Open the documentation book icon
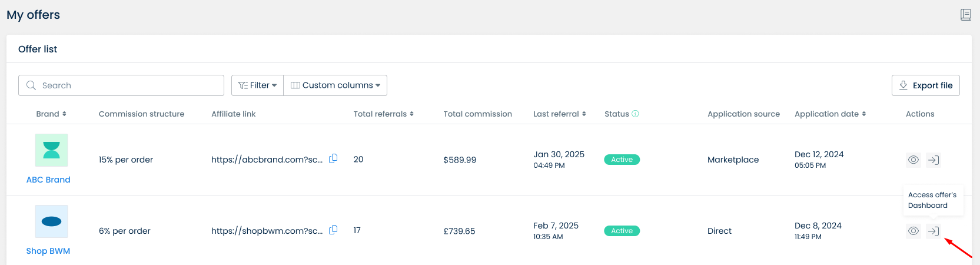This screenshot has height=265, width=980. coord(965,15)
